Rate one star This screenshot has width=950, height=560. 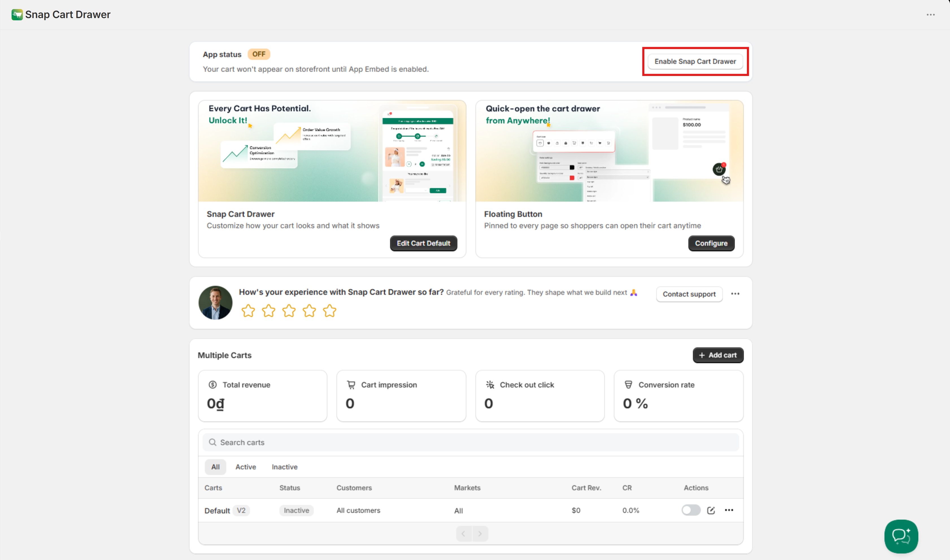click(x=248, y=311)
